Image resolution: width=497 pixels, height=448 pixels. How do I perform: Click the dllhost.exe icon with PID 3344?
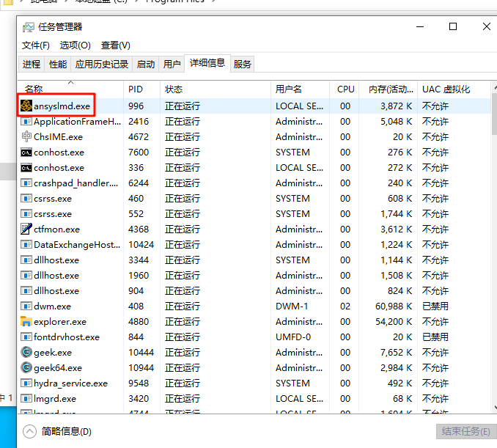[26, 260]
